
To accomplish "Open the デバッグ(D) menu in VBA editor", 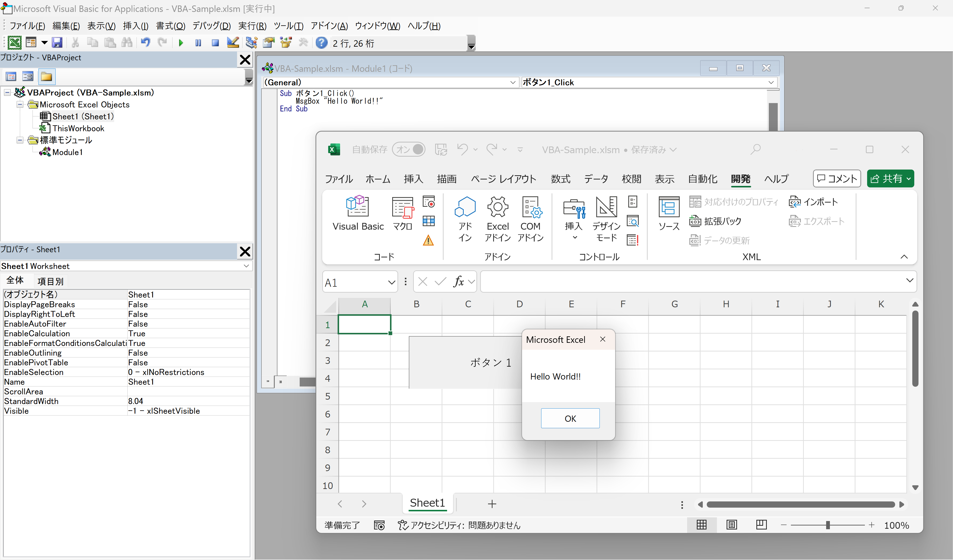I will 212,26.
